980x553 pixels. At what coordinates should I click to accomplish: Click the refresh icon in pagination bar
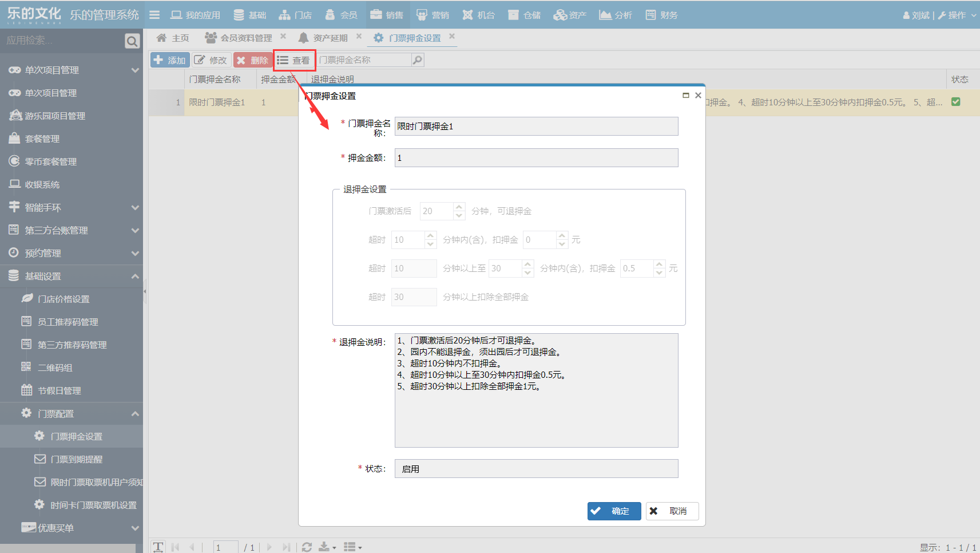point(307,547)
